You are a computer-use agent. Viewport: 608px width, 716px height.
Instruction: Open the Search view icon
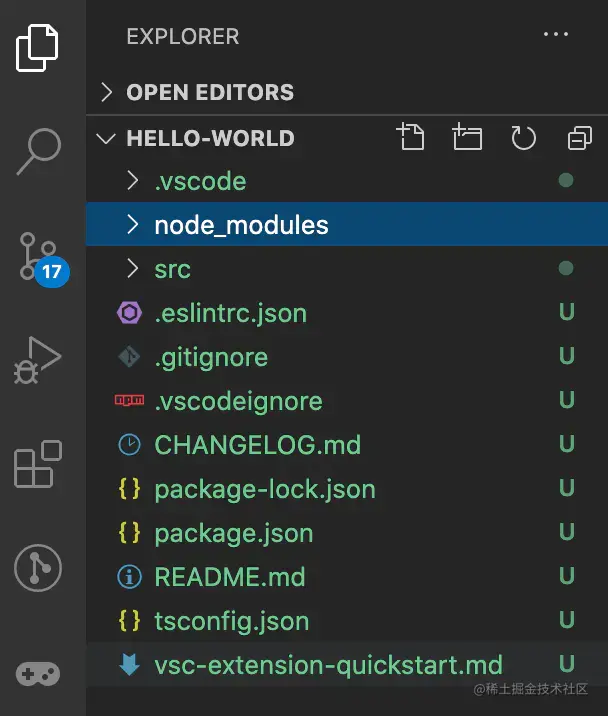point(38,150)
